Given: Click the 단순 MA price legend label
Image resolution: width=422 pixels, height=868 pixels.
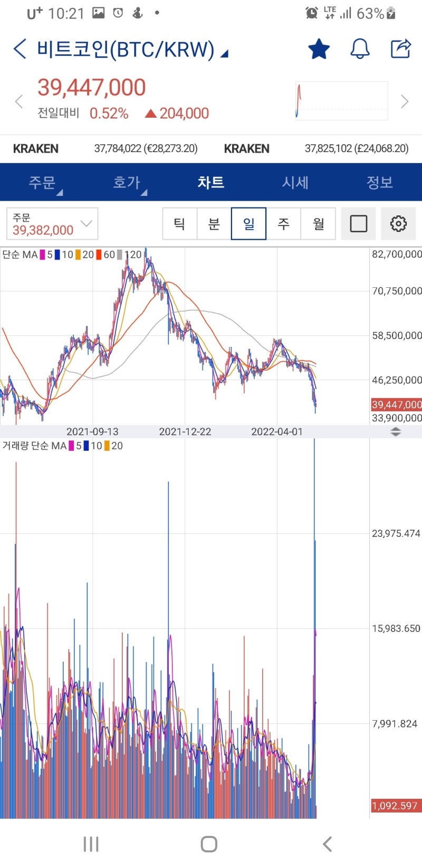Looking at the screenshot, I should (20, 254).
